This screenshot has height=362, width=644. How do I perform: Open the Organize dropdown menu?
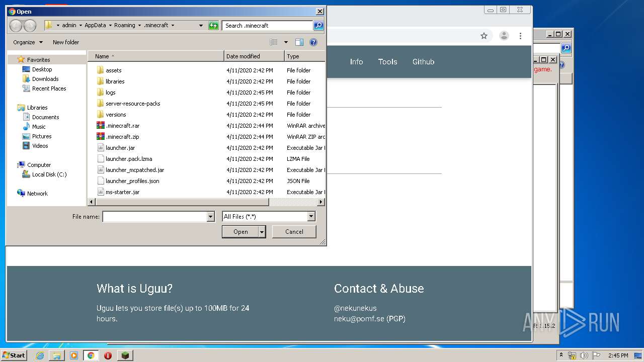[28, 42]
